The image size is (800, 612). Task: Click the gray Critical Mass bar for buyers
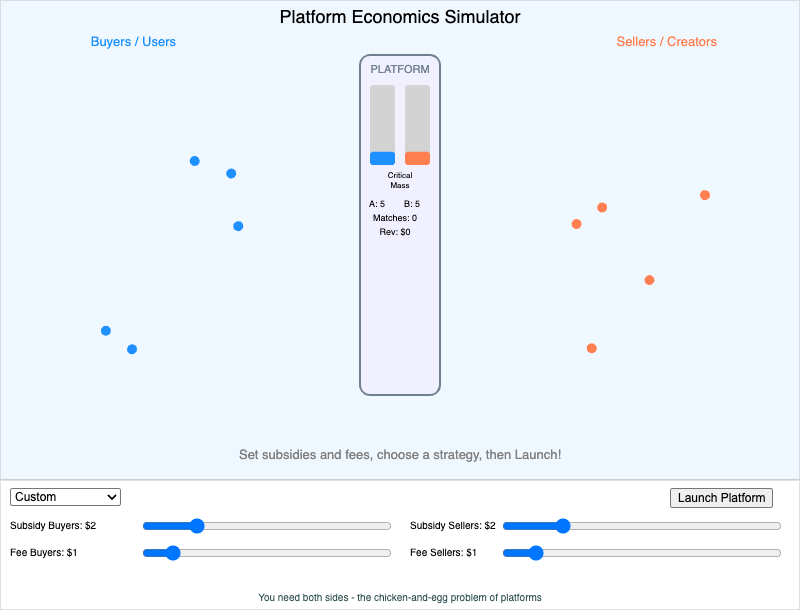(x=381, y=118)
